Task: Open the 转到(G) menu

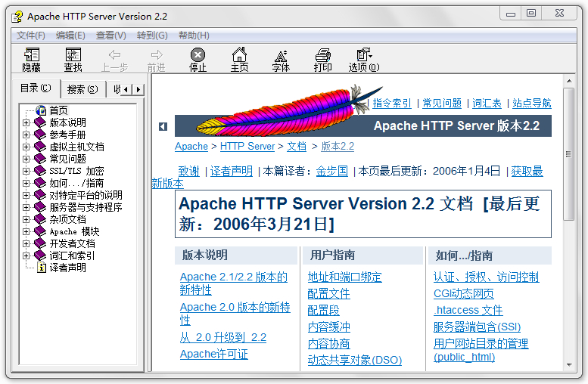Action: pyautogui.click(x=152, y=36)
